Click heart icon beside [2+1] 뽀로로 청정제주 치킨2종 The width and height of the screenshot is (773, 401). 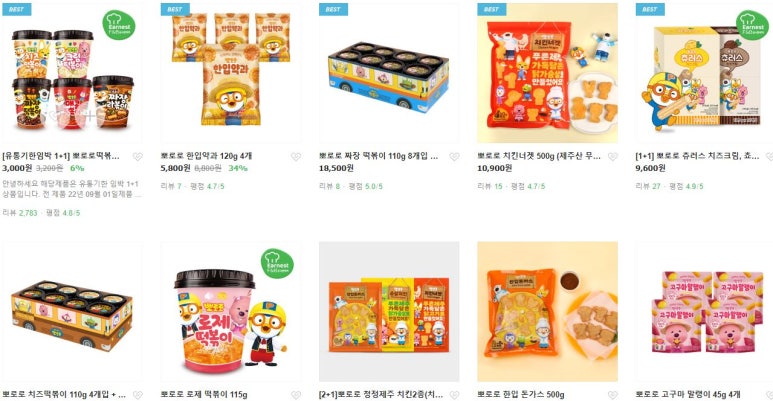[x=454, y=395]
